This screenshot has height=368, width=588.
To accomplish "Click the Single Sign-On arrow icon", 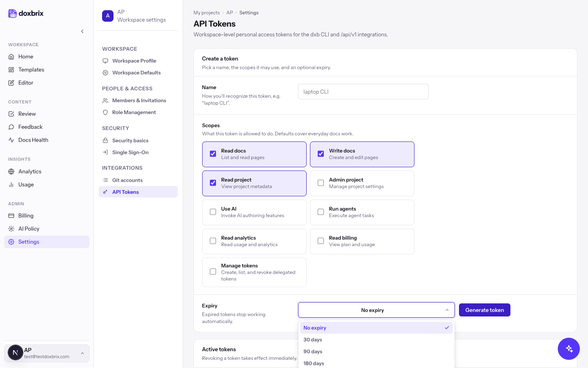I will click(x=105, y=152).
